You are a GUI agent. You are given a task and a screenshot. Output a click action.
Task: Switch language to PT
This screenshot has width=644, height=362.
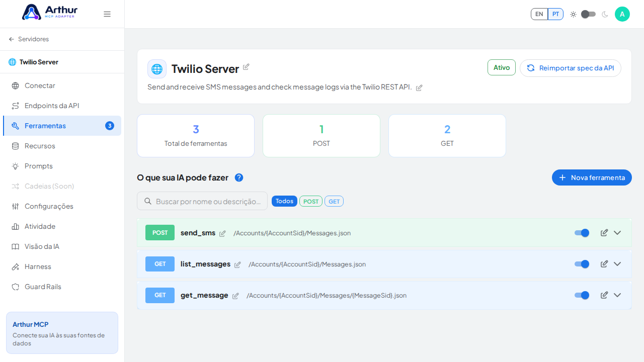point(555,14)
